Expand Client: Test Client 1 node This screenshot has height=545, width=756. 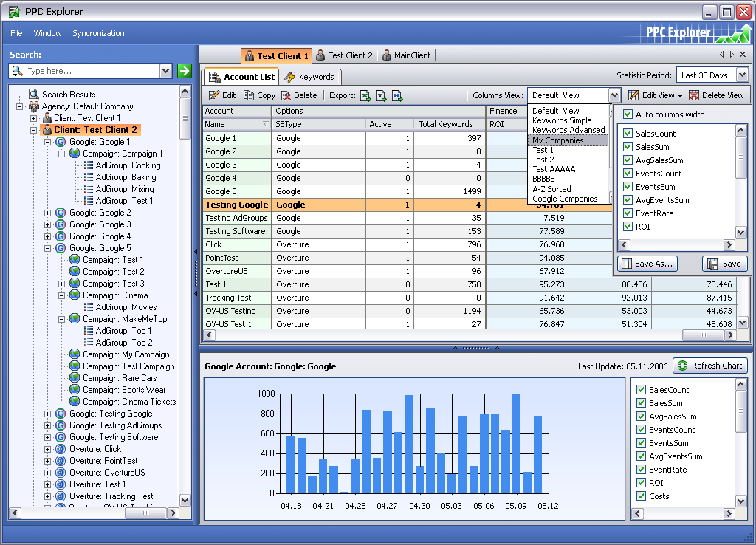point(33,118)
